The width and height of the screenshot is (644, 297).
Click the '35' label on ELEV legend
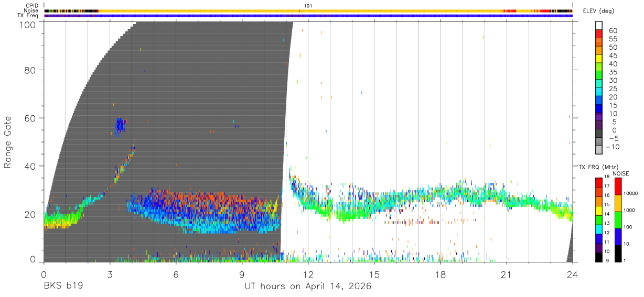tap(613, 72)
